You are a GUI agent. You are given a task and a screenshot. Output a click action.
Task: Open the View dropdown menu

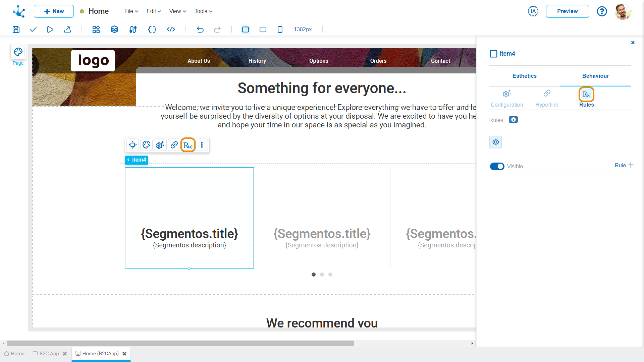coord(176,11)
